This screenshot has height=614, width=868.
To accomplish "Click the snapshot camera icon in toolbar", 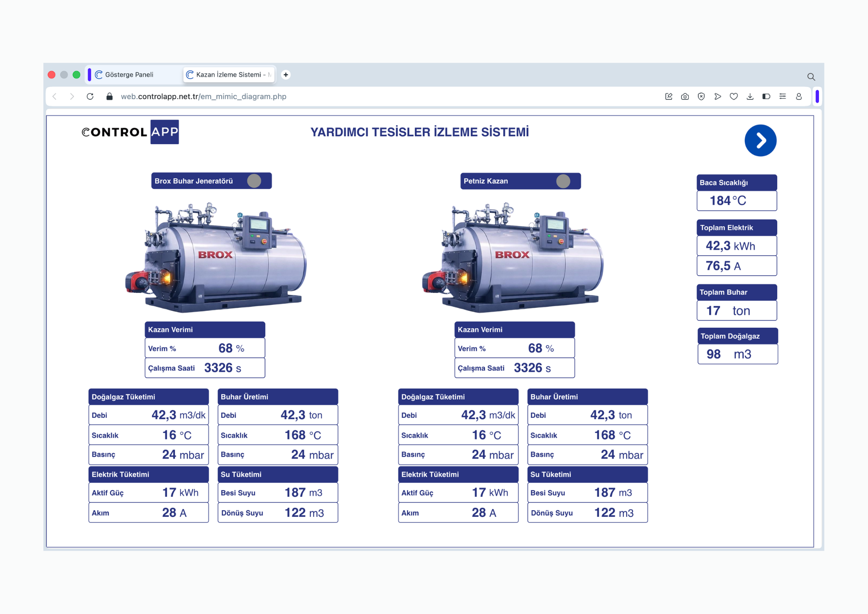I will click(685, 96).
